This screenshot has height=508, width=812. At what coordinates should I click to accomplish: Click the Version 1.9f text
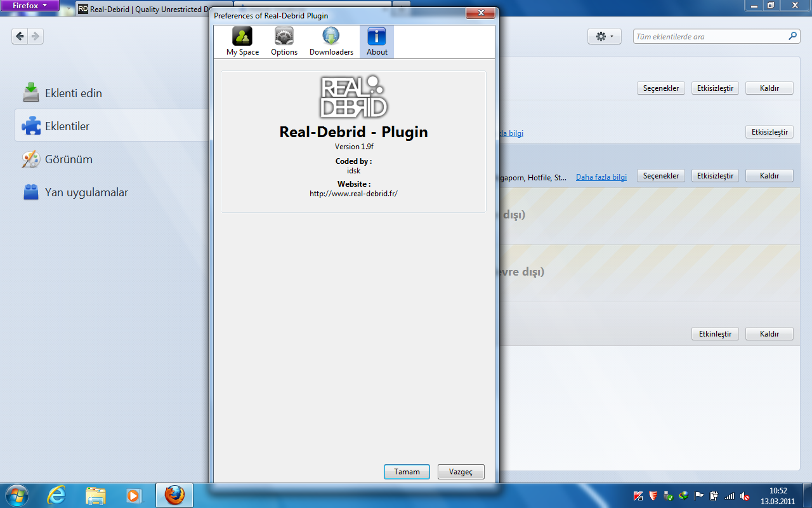click(x=353, y=147)
